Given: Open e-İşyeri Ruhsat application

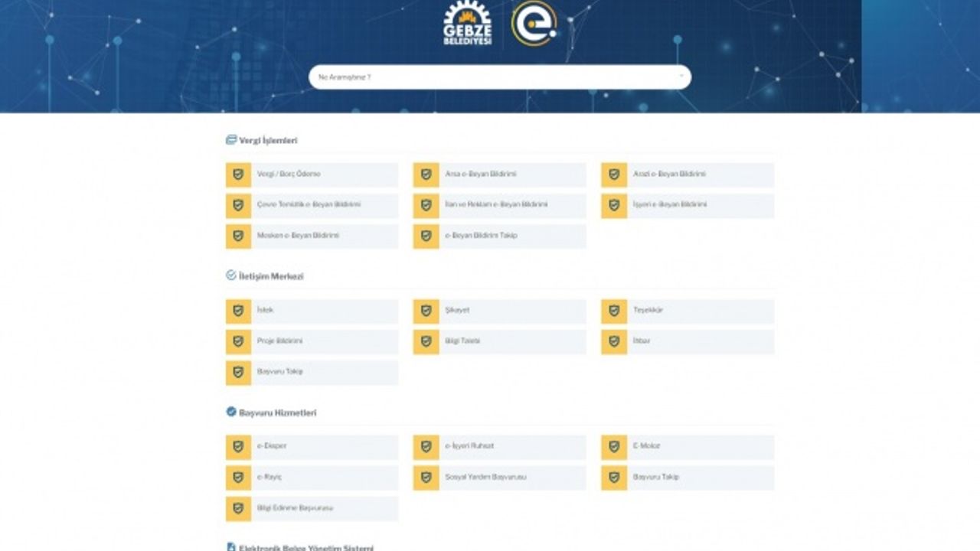Looking at the screenshot, I should [x=469, y=447].
